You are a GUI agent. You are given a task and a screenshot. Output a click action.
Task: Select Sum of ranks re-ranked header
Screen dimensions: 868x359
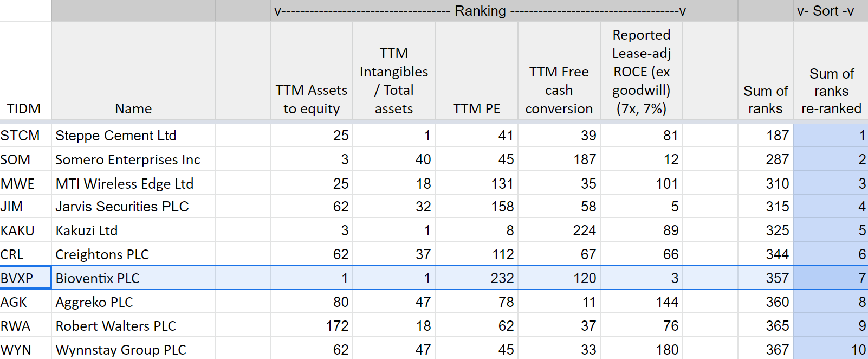[831, 70]
